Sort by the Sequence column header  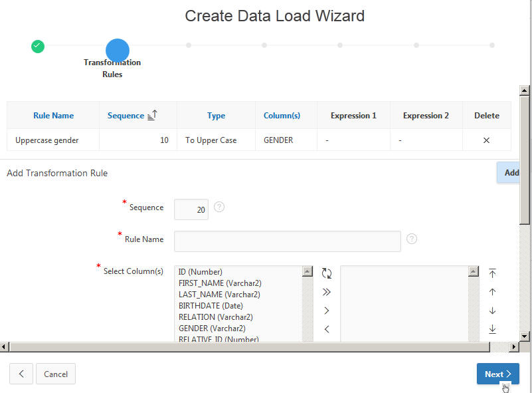coord(126,116)
